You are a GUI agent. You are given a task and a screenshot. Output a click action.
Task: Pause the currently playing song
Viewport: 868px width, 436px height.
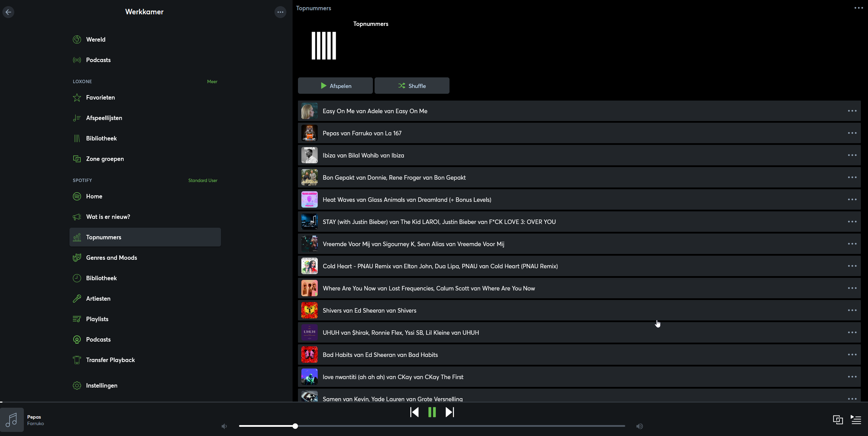point(432,412)
